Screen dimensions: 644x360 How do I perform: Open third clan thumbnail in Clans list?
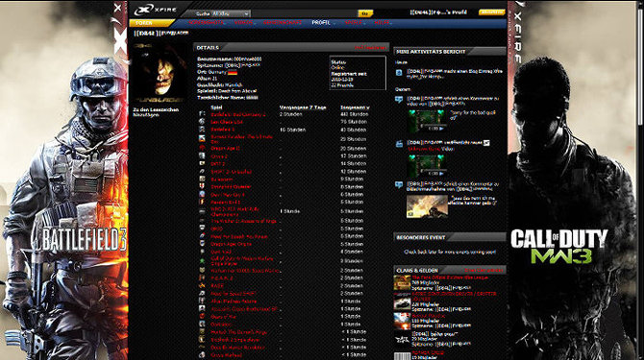point(402,321)
